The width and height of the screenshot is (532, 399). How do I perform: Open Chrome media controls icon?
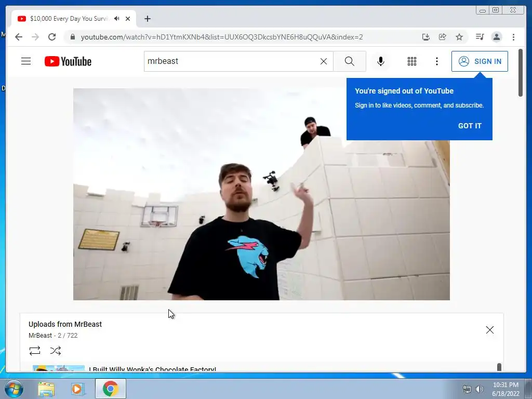click(480, 37)
